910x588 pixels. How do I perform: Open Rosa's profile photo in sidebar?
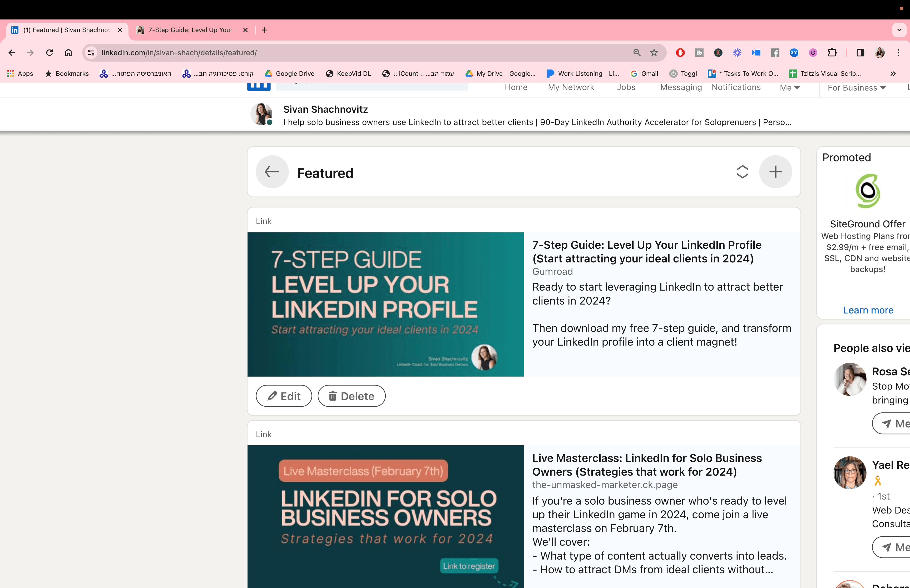(x=850, y=379)
